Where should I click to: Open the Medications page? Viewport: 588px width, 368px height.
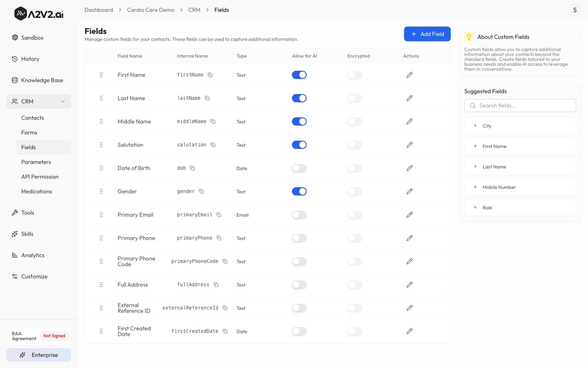tap(36, 191)
